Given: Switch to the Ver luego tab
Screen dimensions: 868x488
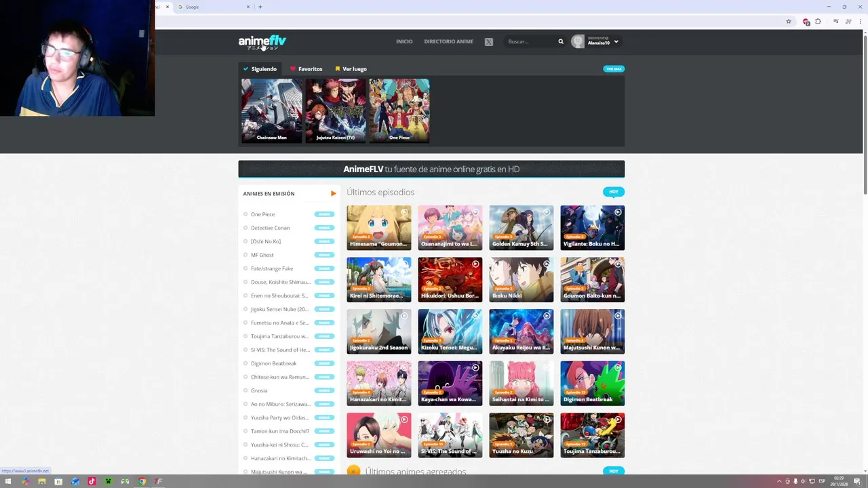Looking at the screenshot, I should (351, 68).
